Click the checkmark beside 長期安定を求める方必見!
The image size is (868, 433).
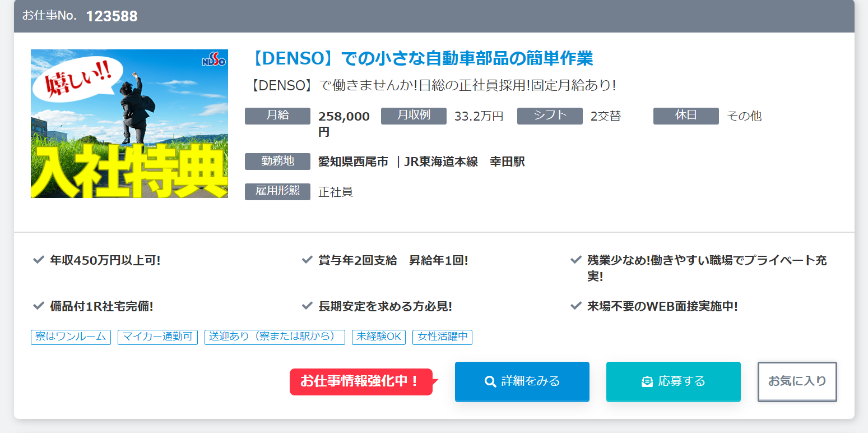307,306
